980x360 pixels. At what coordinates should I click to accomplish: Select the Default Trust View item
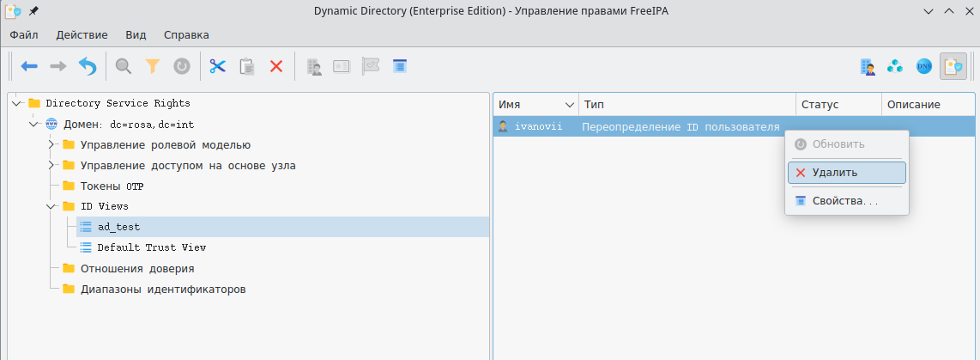[x=151, y=247]
